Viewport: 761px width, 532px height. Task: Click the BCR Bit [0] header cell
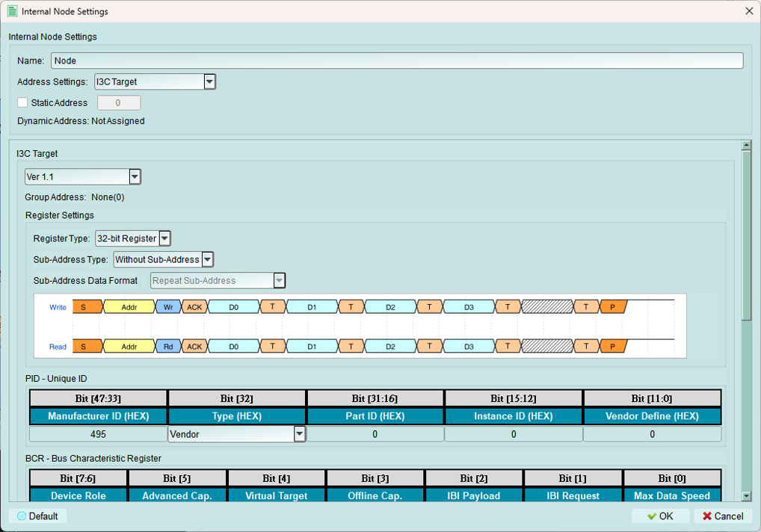(672, 478)
